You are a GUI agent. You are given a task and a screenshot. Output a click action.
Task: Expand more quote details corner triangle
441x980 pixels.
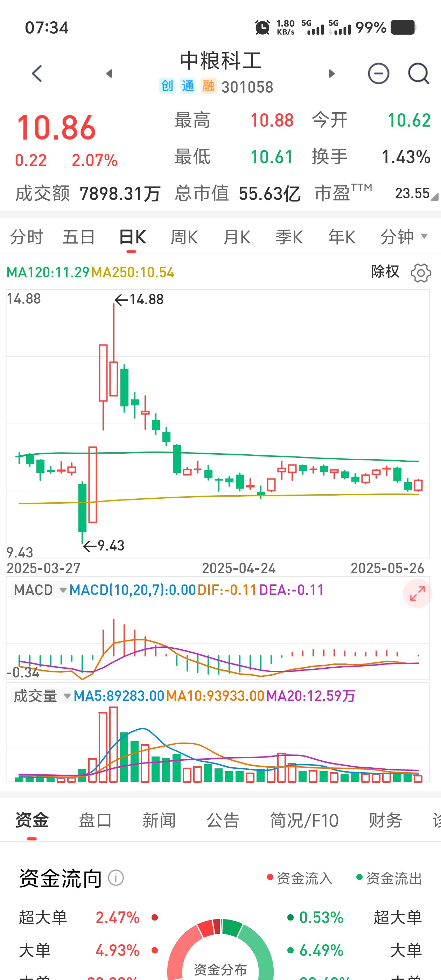[434, 196]
